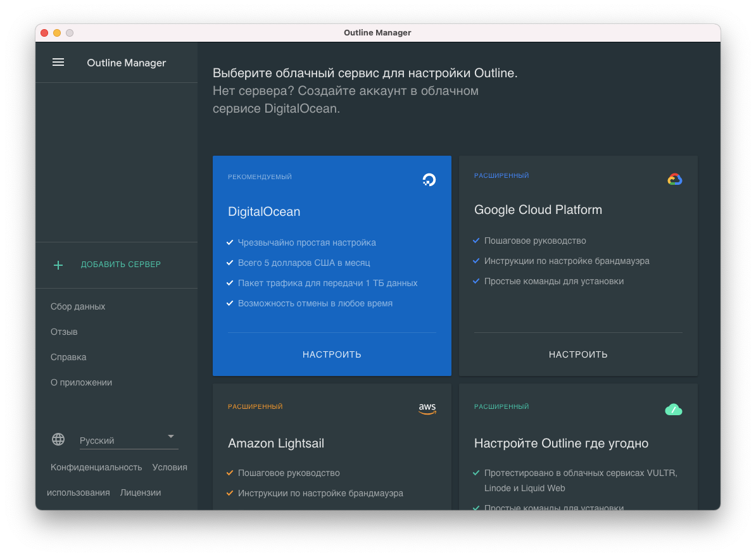This screenshot has width=756, height=557.
Task: Open the hamburger menu icon
Action: click(x=58, y=63)
